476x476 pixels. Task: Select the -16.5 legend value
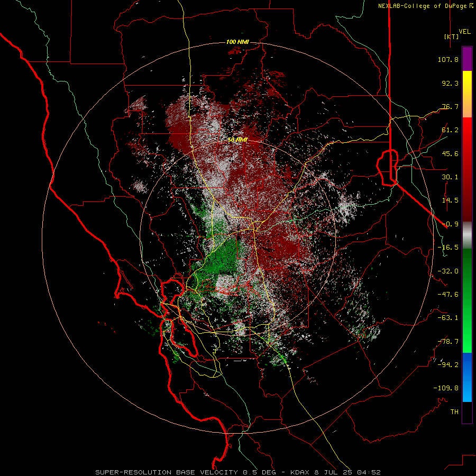tap(448, 248)
